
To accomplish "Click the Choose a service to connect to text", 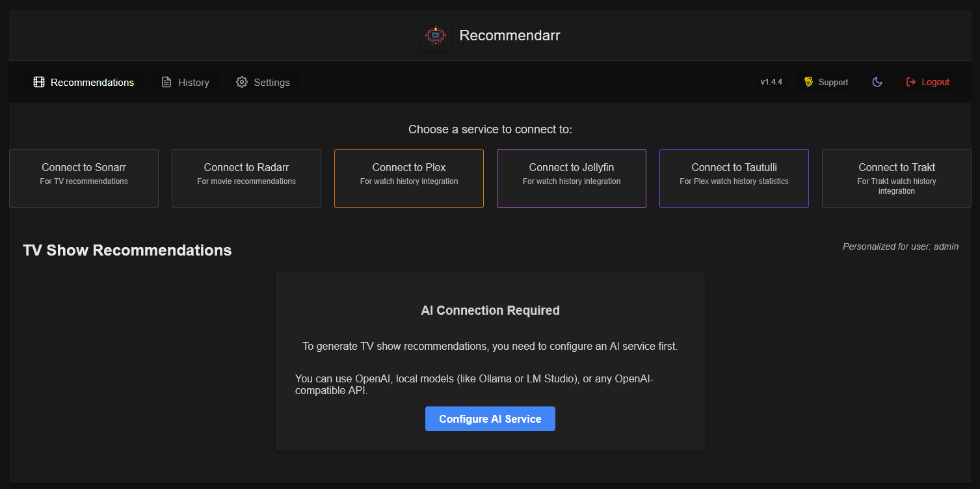I will click(x=490, y=129).
